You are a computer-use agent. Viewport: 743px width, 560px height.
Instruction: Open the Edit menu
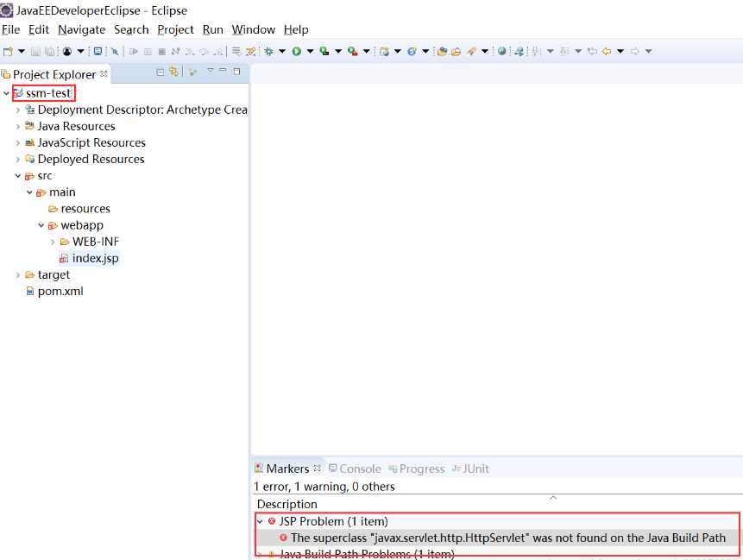coord(38,29)
